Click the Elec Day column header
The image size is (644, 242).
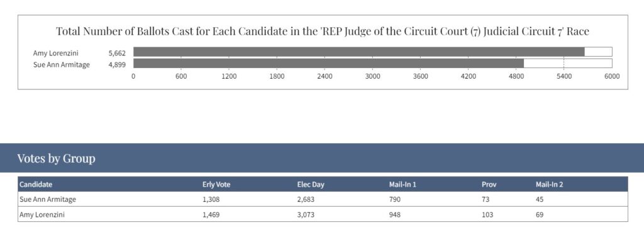click(x=311, y=185)
